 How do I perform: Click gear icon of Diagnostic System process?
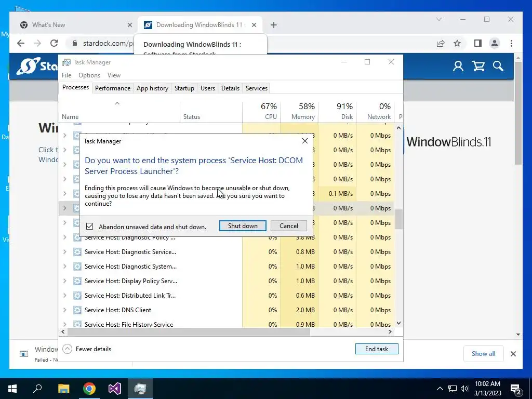pos(77,267)
